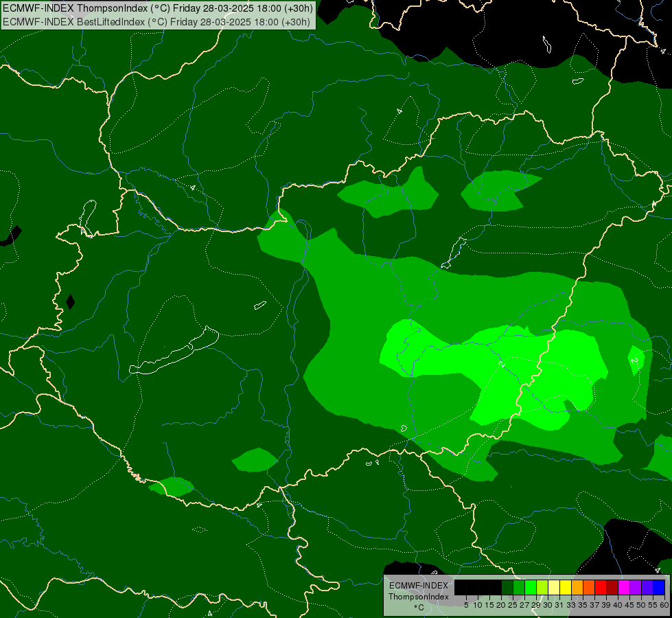Click legend tick value 39
This screenshot has height=618, width=672.
click(606, 605)
